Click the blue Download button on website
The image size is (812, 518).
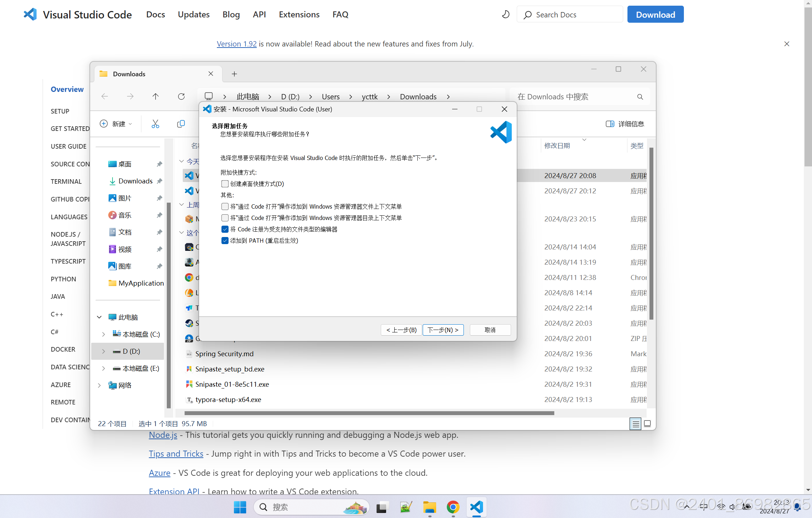[x=655, y=15]
